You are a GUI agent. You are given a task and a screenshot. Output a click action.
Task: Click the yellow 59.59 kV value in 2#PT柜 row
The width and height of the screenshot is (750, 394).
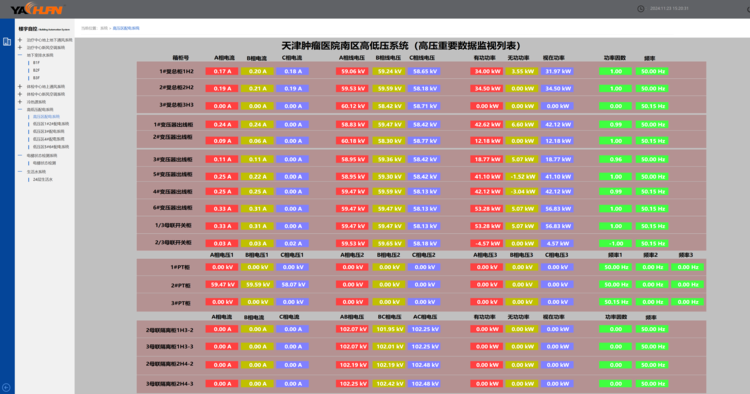pyautogui.click(x=257, y=285)
